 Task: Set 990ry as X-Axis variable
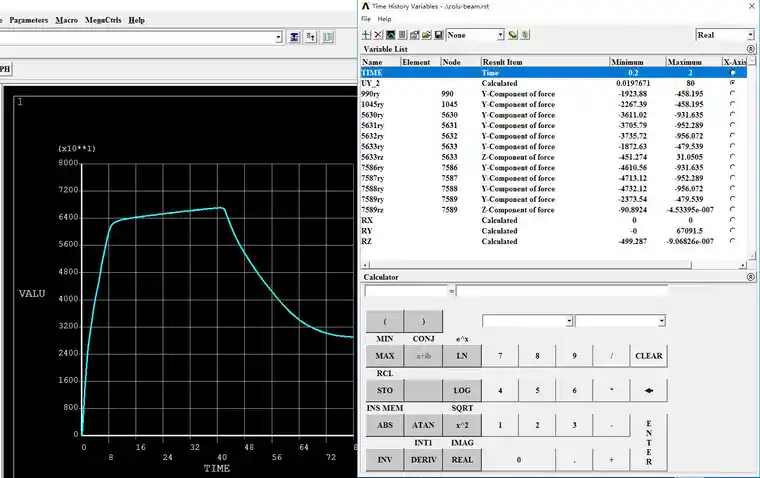(732, 94)
